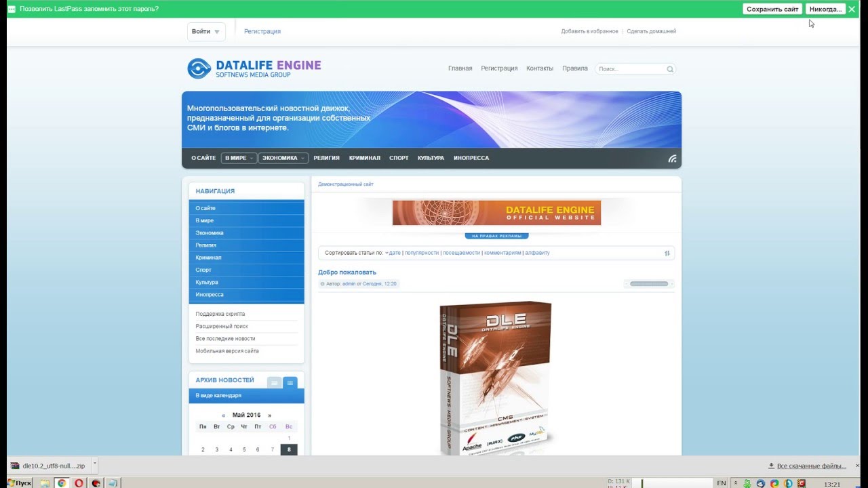
Task: Select Спорт in navigation sidebar
Action: pos(247,270)
